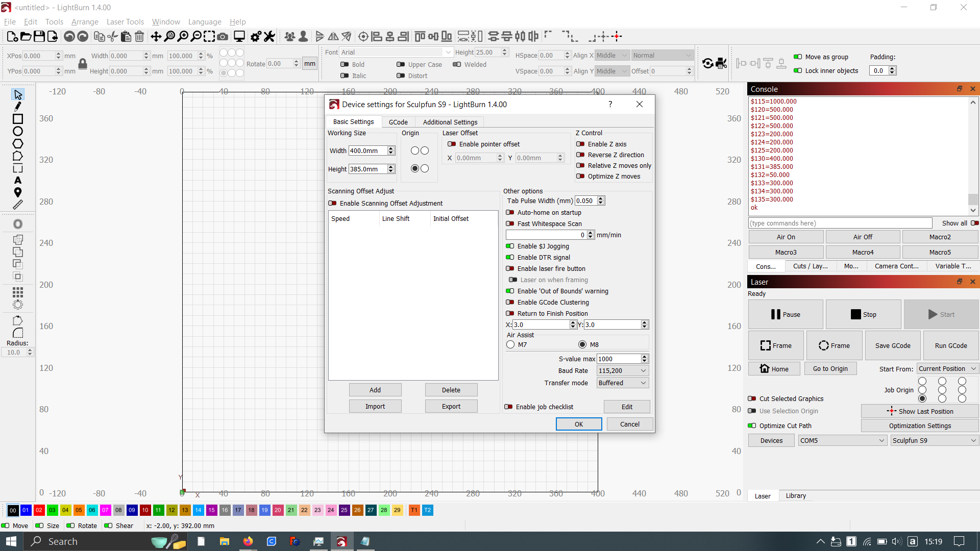Click Go to Origin button
The height and width of the screenshot is (551, 980).
(830, 369)
